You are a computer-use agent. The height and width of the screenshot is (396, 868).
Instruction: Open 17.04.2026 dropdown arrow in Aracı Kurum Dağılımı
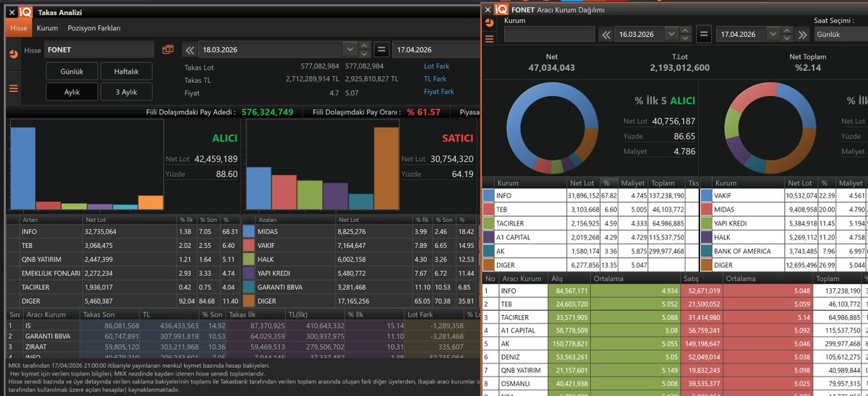point(774,34)
